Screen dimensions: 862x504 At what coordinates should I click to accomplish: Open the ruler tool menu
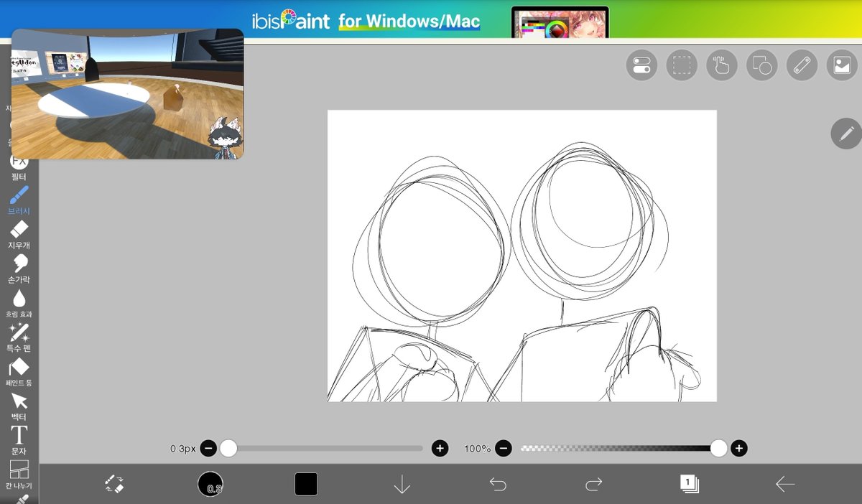point(802,65)
